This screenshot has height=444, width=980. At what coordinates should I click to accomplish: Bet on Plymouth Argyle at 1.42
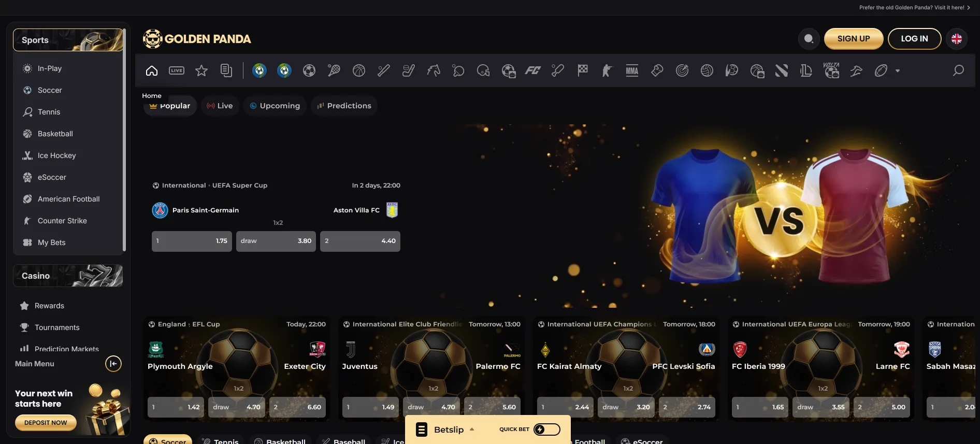(x=176, y=407)
